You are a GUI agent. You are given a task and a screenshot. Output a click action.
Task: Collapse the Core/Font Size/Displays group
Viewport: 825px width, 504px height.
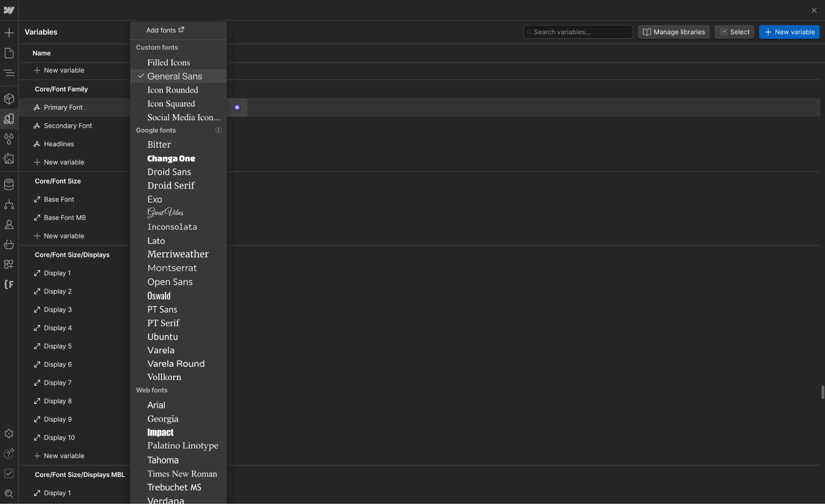[x=72, y=254]
